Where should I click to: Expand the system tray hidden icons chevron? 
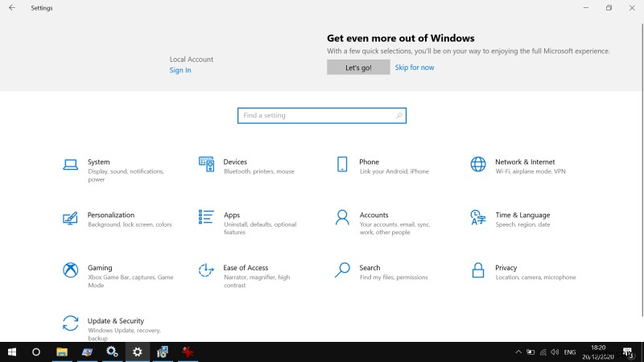[518, 352]
